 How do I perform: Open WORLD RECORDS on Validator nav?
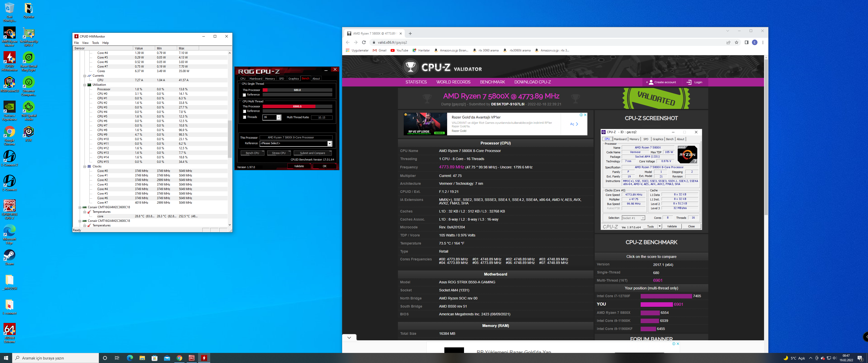click(453, 82)
